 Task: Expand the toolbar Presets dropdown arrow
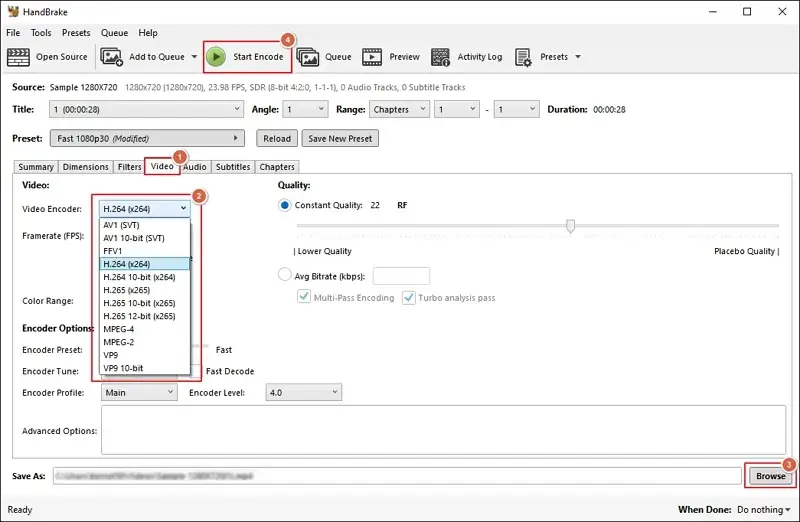tap(578, 57)
